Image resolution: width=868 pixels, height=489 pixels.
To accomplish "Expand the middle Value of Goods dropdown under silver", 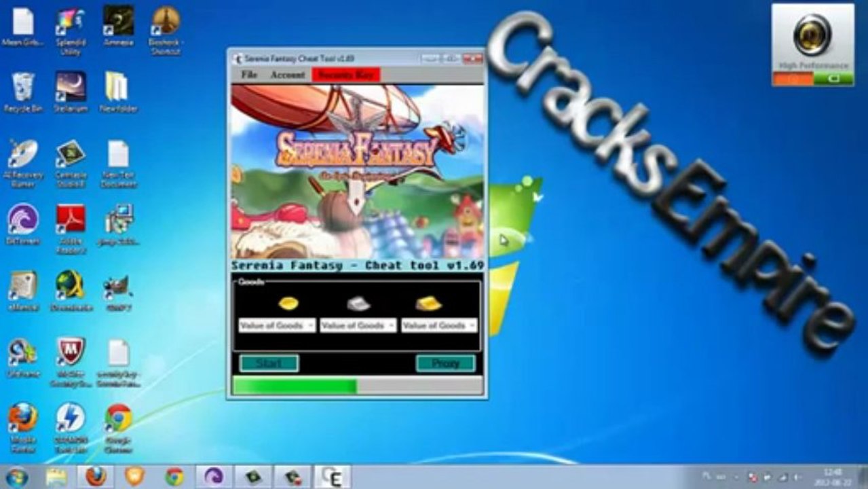I will [358, 325].
